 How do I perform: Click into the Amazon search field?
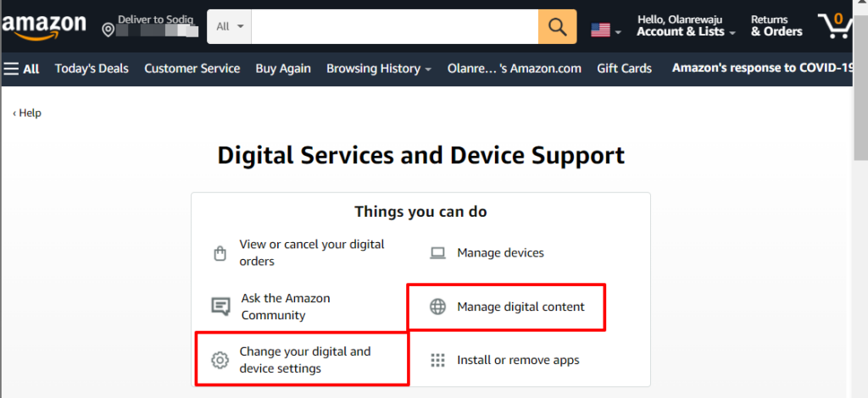(395, 26)
